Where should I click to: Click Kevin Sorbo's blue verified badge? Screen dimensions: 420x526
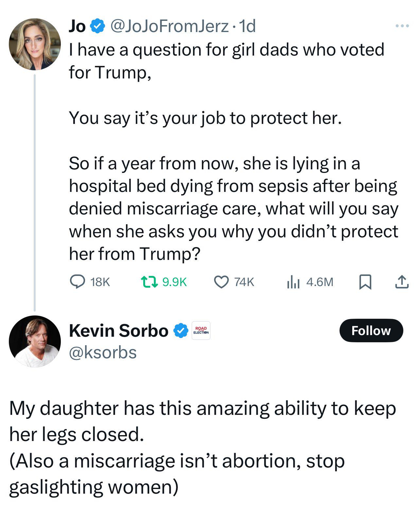tap(181, 331)
